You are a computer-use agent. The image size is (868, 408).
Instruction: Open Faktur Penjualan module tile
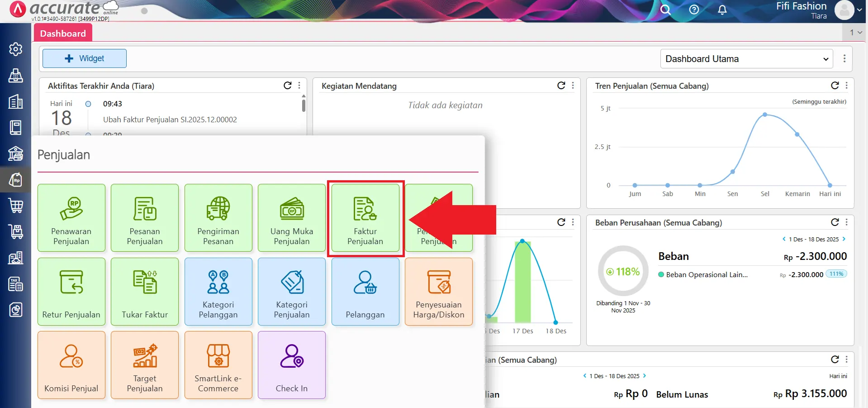[365, 218]
